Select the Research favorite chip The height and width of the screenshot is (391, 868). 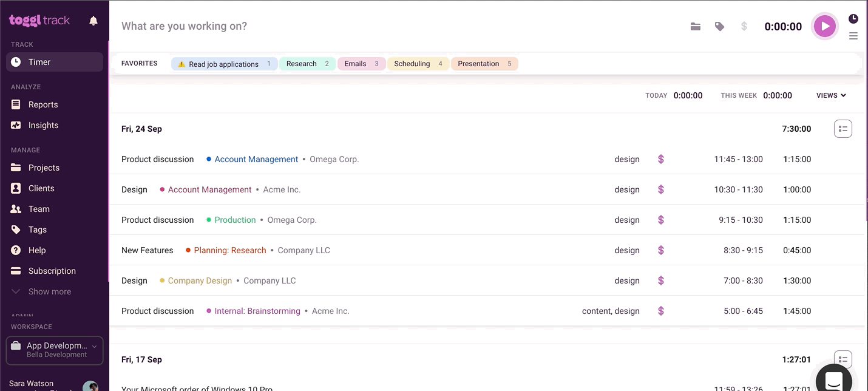[307, 64]
